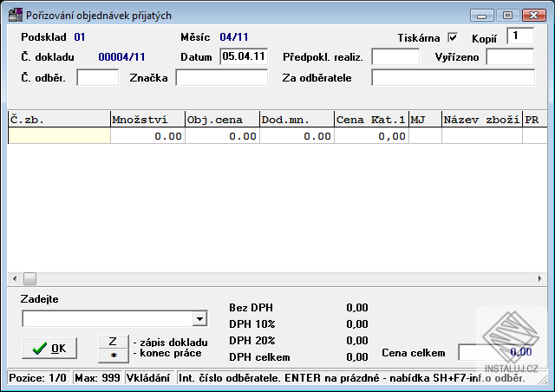Click the Cena Kat.1 cell showing 0,00
This screenshot has width=555, height=392.
tap(372, 136)
